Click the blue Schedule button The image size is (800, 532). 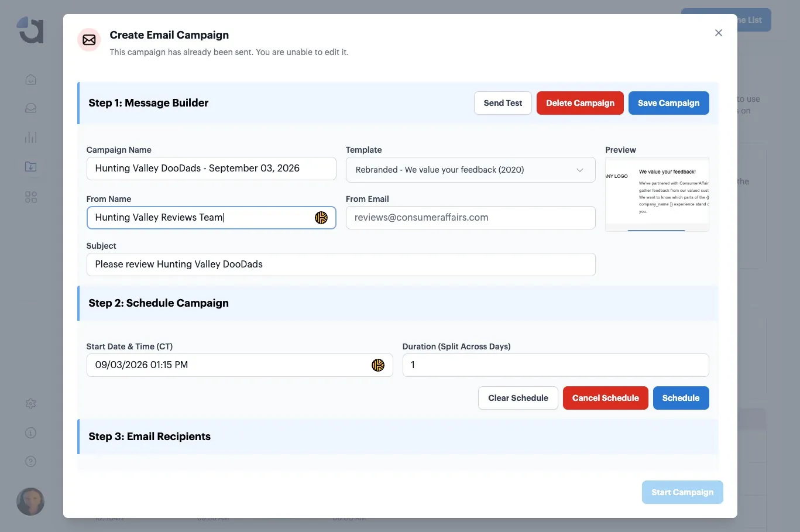tap(681, 398)
